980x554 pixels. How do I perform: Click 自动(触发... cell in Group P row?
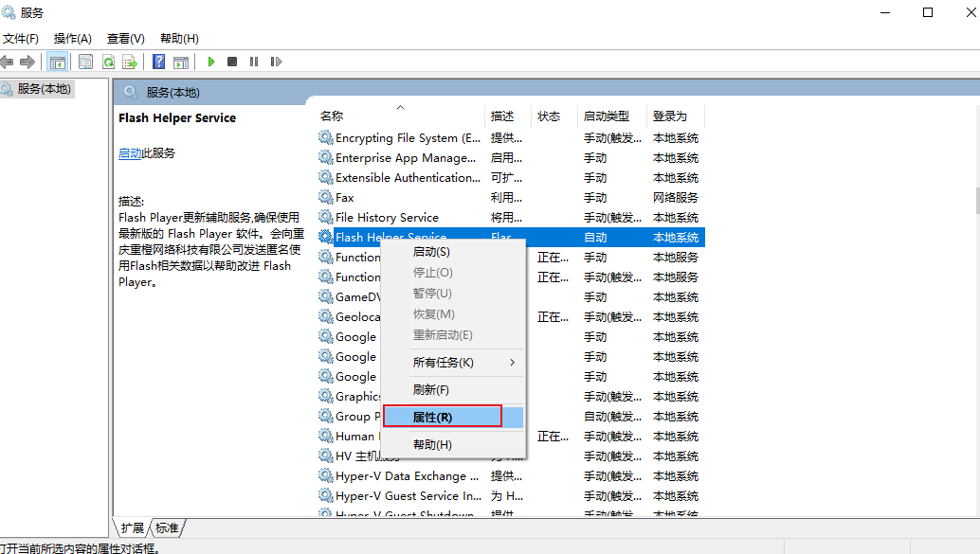pos(612,416)
